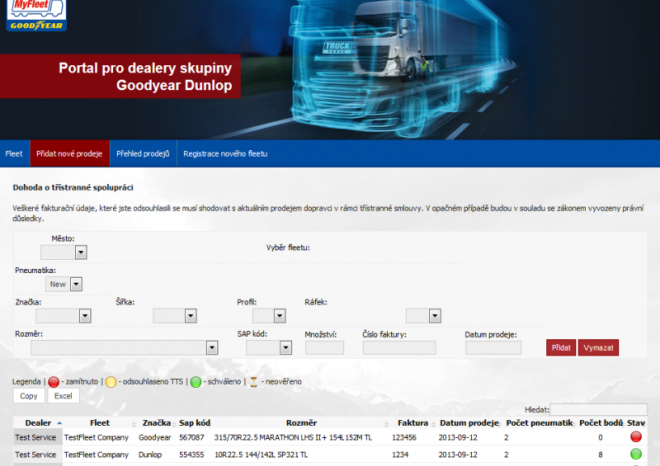The width and height of the screenshot is (660, 466).
Task: Click the Hledat search field
Action: (599, 409)
